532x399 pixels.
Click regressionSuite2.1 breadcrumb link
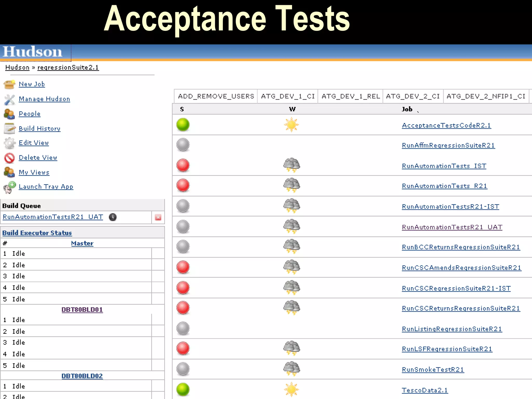68,68
